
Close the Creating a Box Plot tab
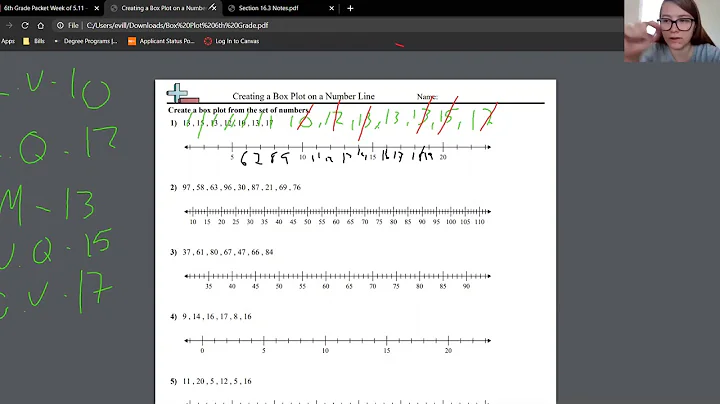pyautogui.click(x=213, y=8)
